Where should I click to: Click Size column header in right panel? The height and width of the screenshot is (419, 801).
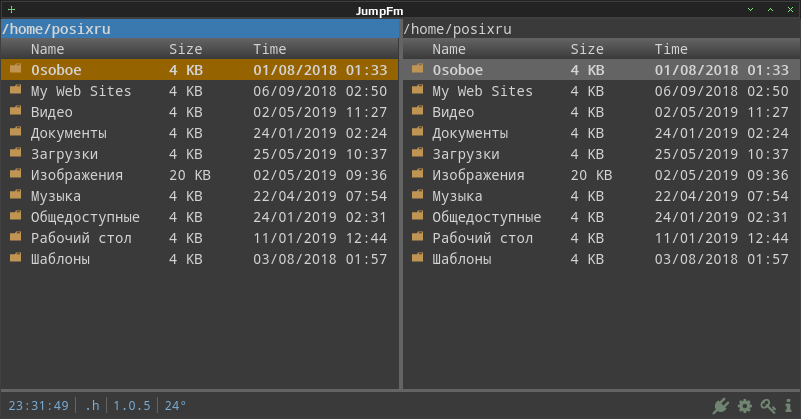587,49
